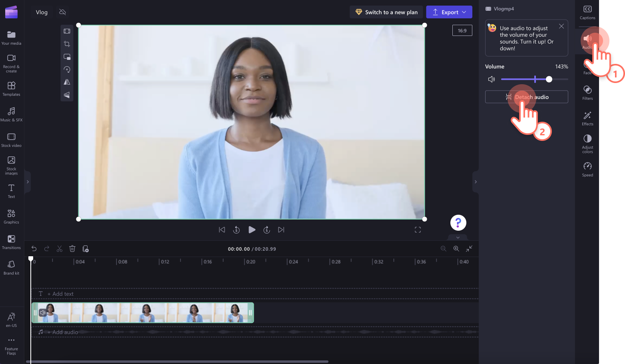This screenshot has height=364, width=625.
Task: Select the Crop tool
Action: [x=67, y=44]
